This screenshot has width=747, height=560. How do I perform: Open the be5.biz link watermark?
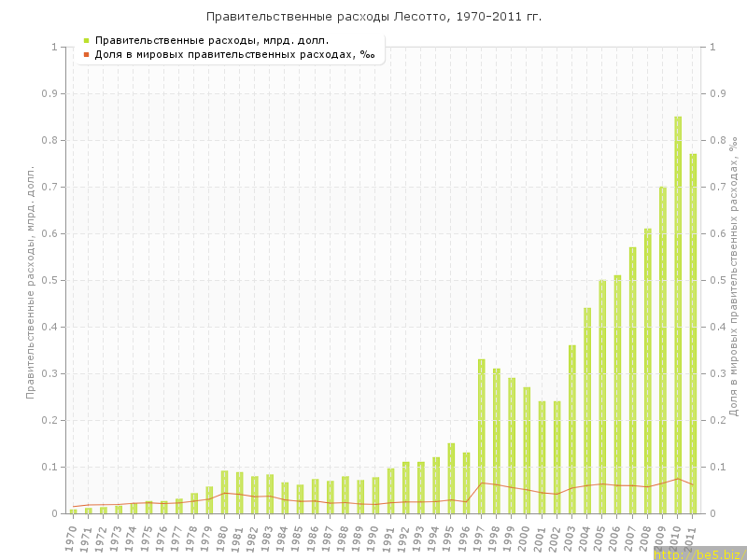pyautogui.click(x=699, y=553)
